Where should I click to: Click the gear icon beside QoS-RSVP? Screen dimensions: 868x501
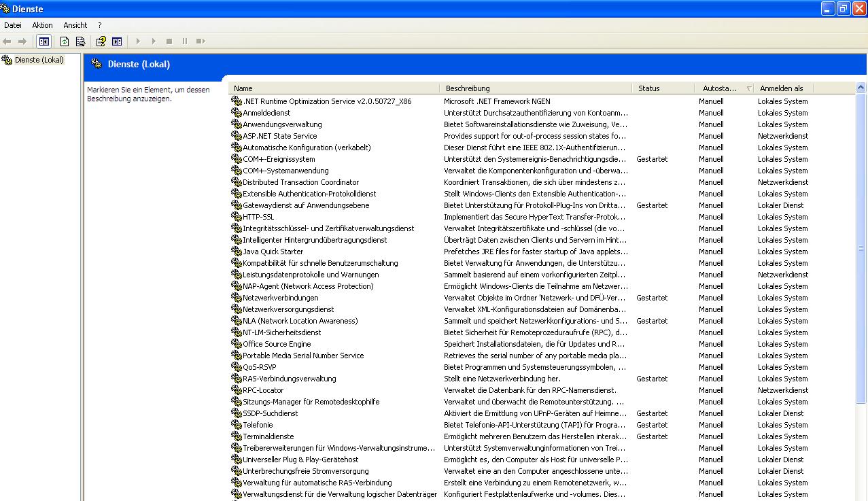click(x=237, y=367)
